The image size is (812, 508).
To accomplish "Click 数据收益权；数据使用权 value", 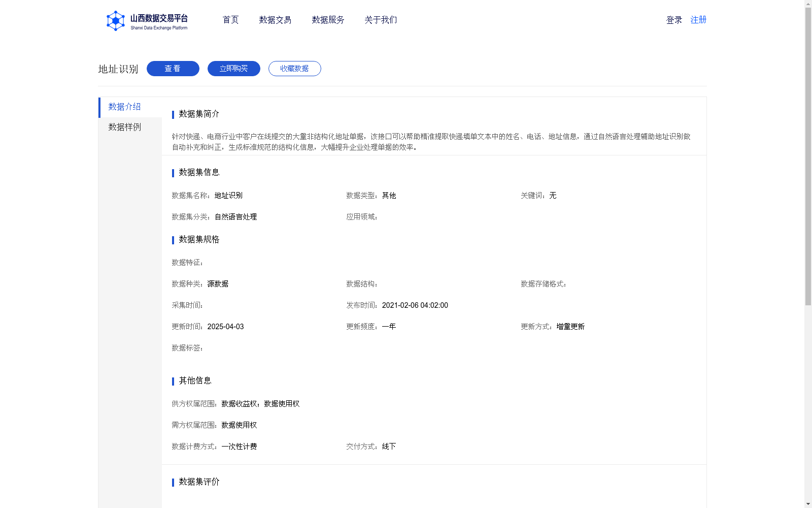I will (260, 404).
